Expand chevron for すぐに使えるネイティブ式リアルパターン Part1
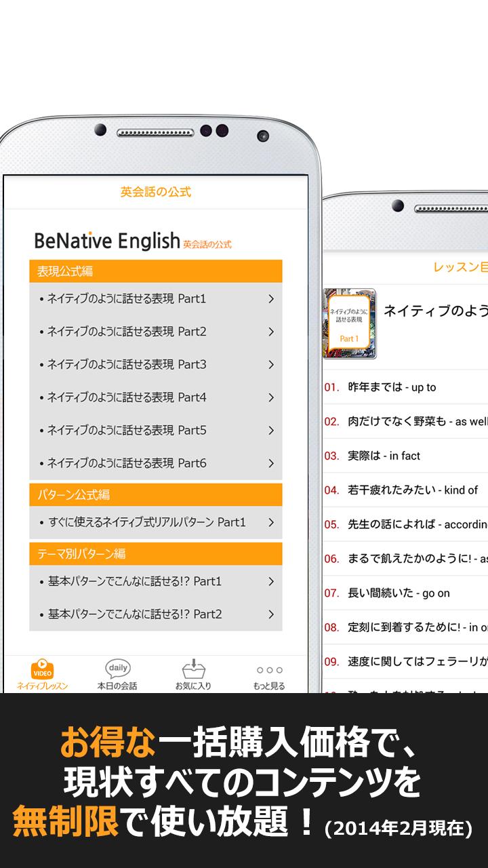Viewport: 488px width, 868px height. (271, 522)
